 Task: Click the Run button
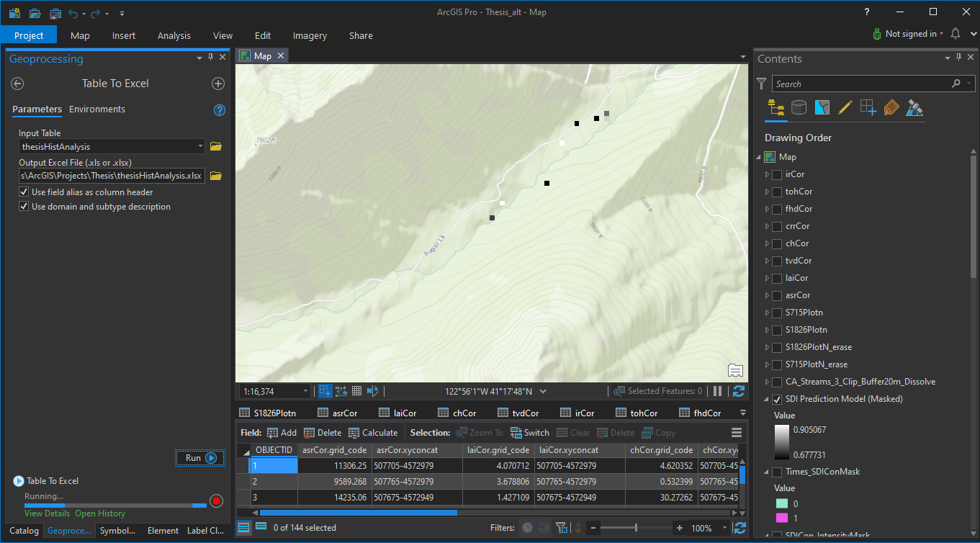(x=200, y=458)
